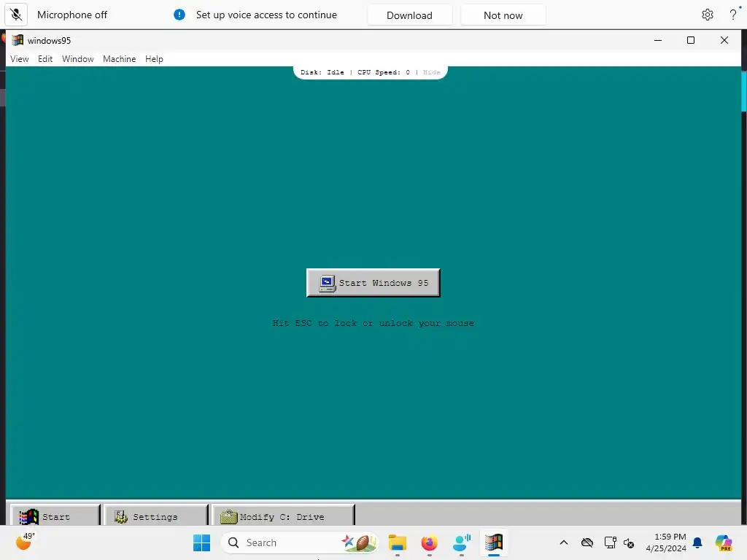Show hidden tray icons chevron
Screen dimensions: 747x560
point(564,542)
